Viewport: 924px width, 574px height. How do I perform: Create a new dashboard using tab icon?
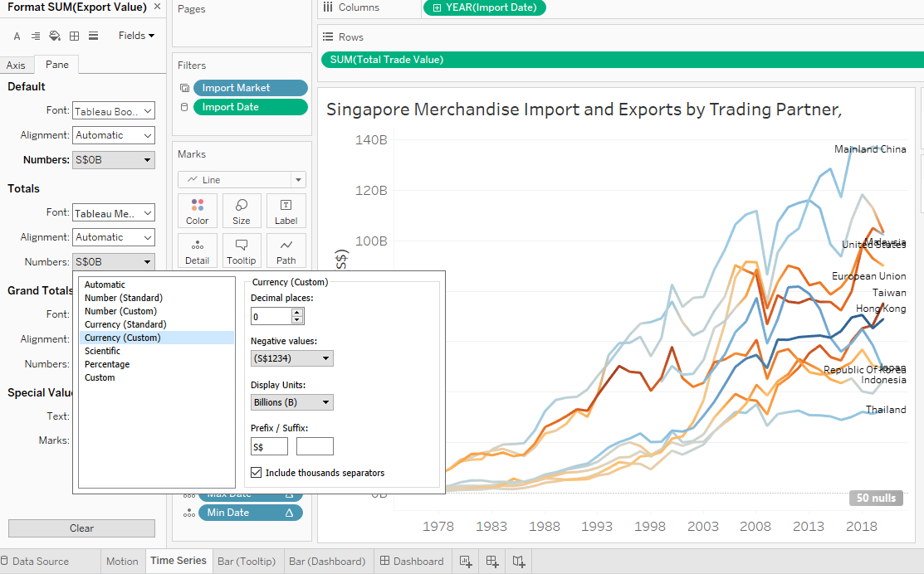click(x=492, y=562)
